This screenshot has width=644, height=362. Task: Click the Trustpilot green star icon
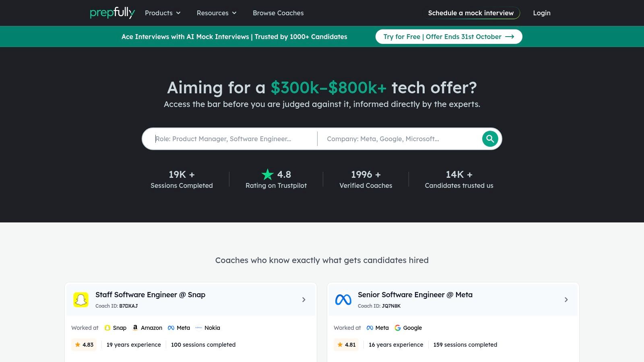[x=268, y=174]
